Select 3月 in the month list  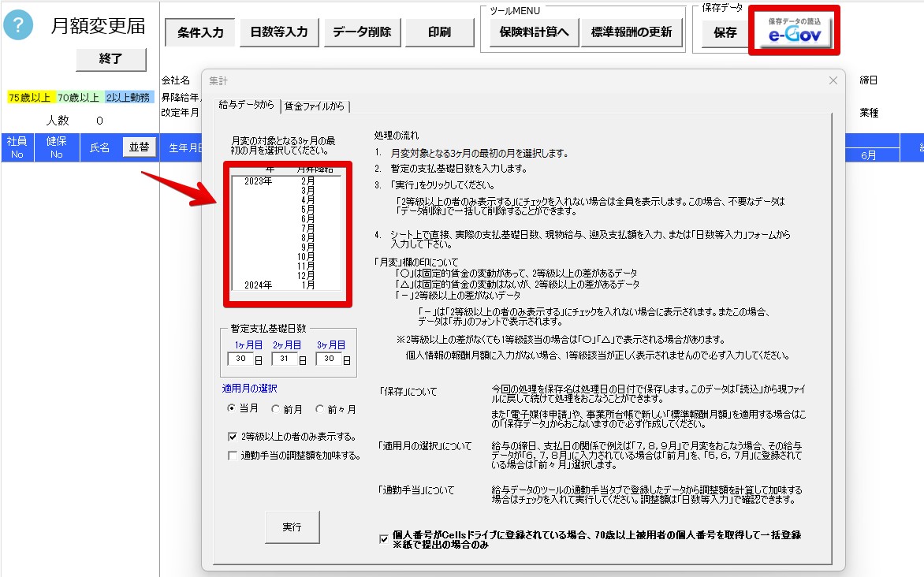pos(286,191)
